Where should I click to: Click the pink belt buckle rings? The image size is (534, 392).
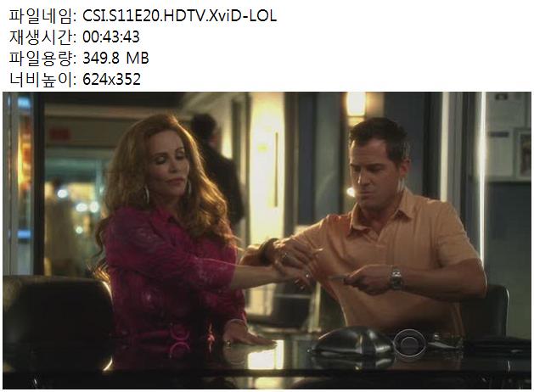click(x=178, y=340)
